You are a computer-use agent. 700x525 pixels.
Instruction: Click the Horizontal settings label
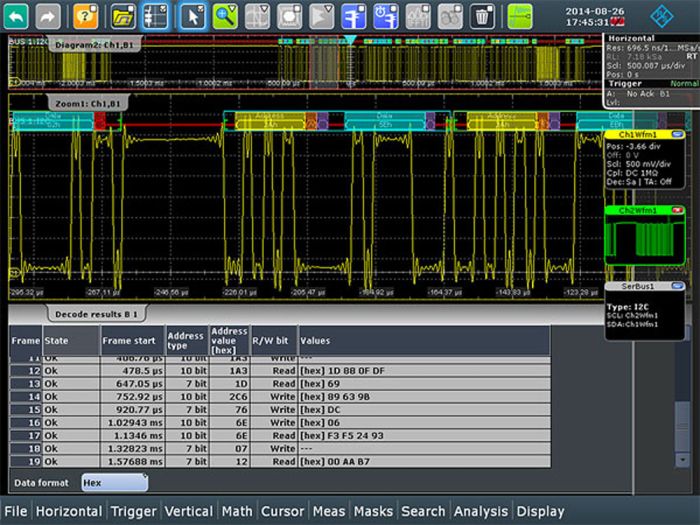pyautogui.click(x=631, y=38)
